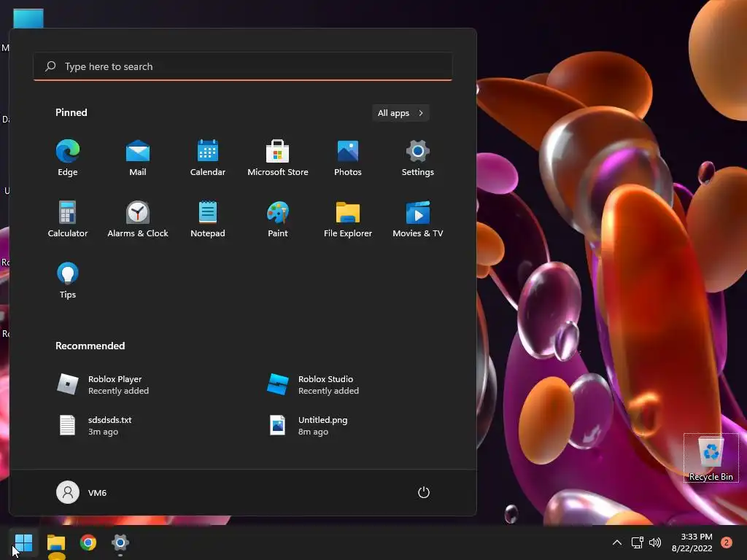
Task: Show hidden system tray icons
Action: pos(617,542)
